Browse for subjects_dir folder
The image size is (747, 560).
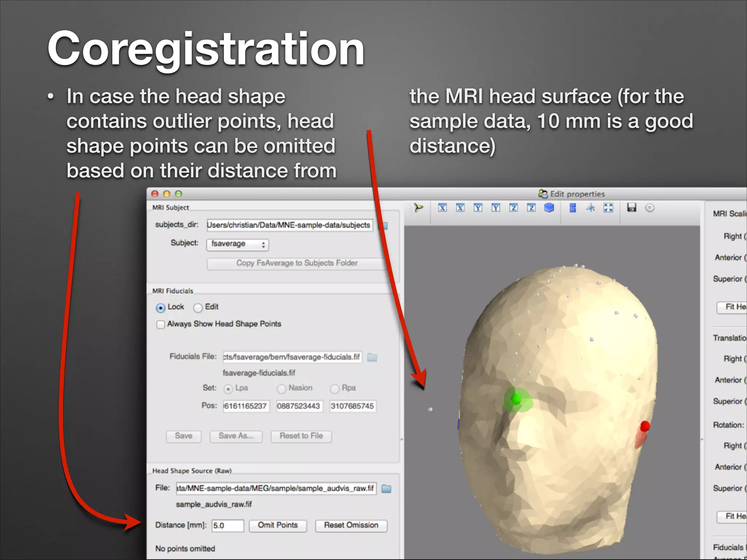coord(384,225)
